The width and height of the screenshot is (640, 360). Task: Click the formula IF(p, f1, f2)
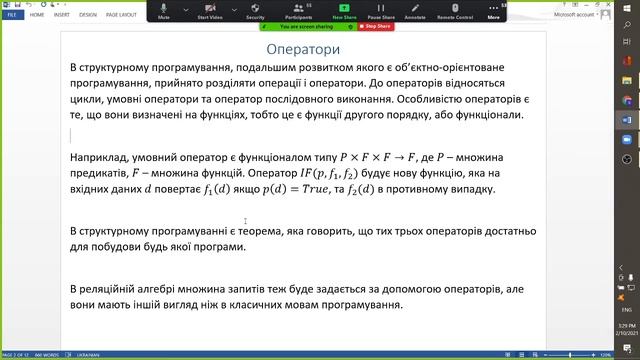tap(329, 173)
